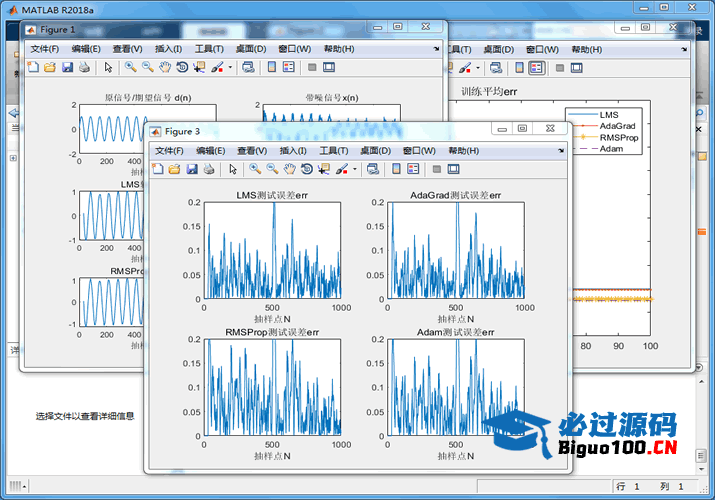Viewport: 715px width, 500px height.
Task: Activate the Data Cursor tool in Figure 3
Action: tap(322, 169)
